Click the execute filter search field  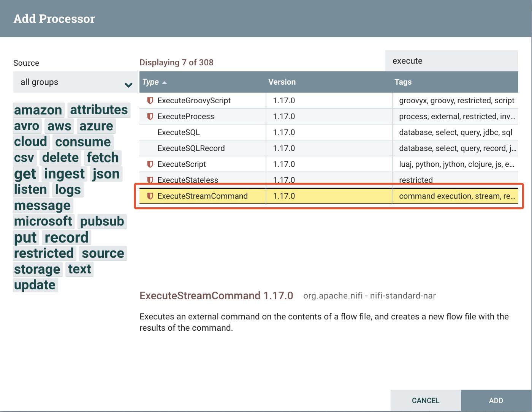(451, 61)
